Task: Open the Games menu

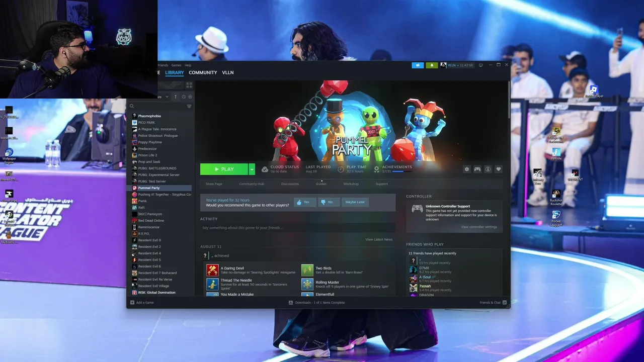Action: (x=176, y=65)
